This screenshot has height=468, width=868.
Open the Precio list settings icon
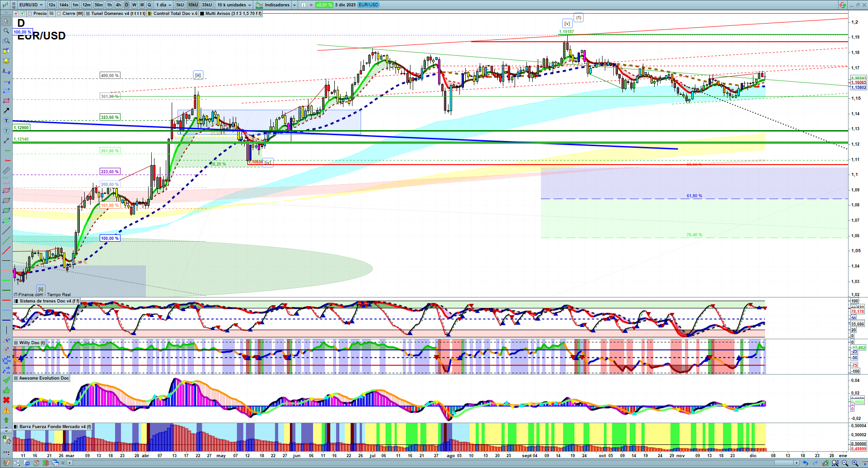[x=52, y=14]
